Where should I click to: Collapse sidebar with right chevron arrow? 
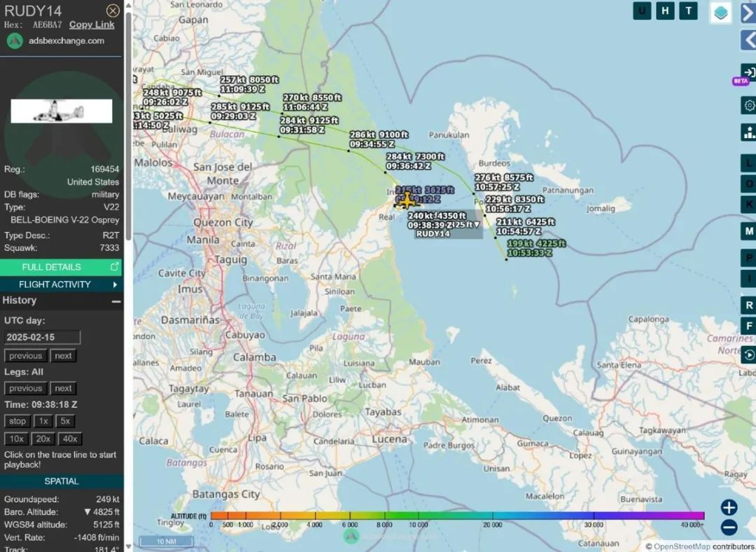[x=748, y=13]
